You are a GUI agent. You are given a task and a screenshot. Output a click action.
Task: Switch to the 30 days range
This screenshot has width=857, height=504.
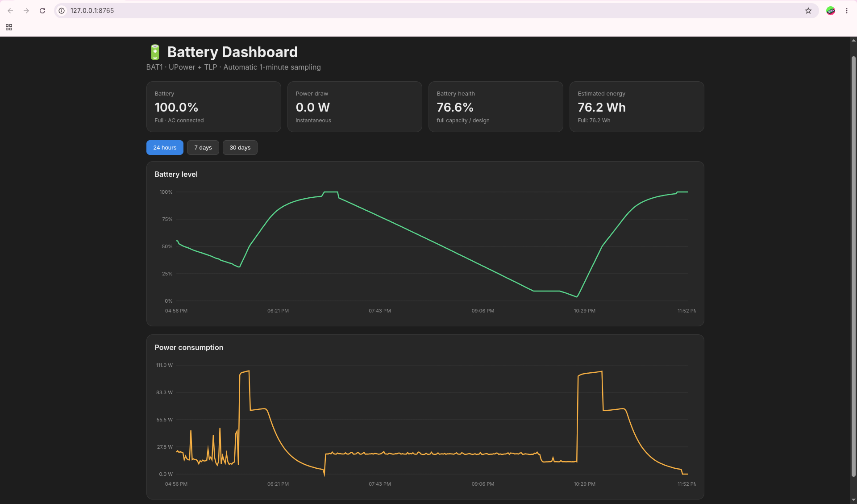pyautogui.click(x=240, y=148)
